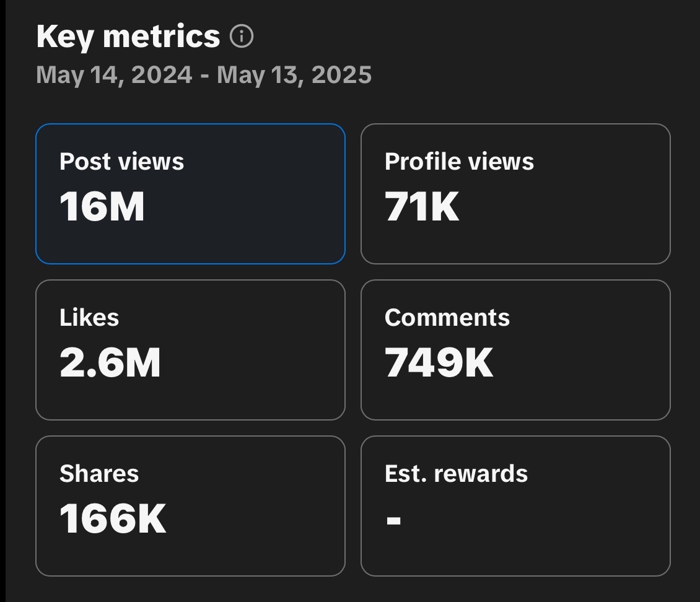This screenshot has height=602, width=700.
Task: Select the Shares metric card
Action: tap(190, 506)
